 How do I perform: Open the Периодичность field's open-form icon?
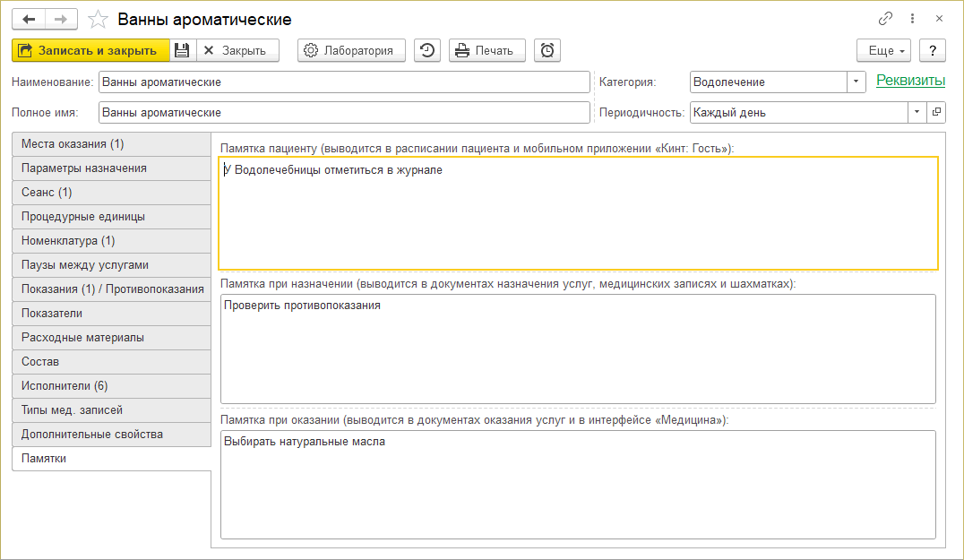(x=936, y=113)
